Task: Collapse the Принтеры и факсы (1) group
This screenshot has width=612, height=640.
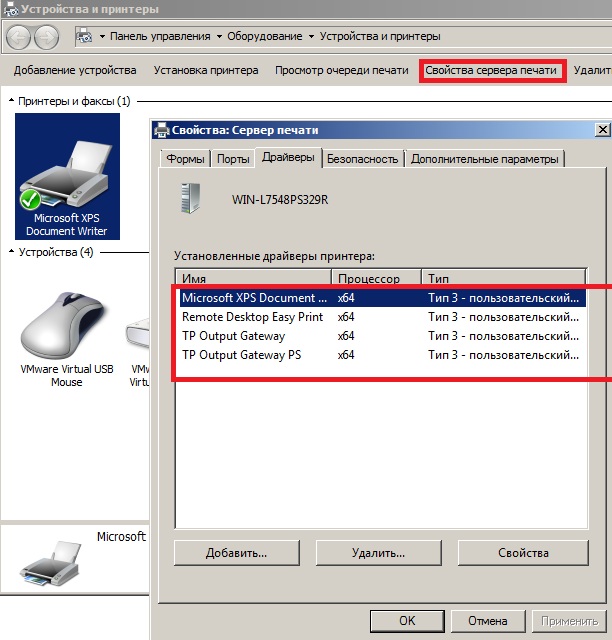Action: (x=11, y=100)
